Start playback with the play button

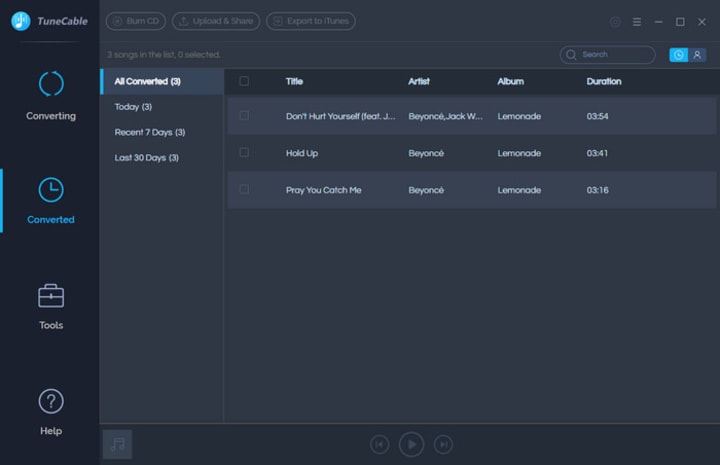click(411, 444)
